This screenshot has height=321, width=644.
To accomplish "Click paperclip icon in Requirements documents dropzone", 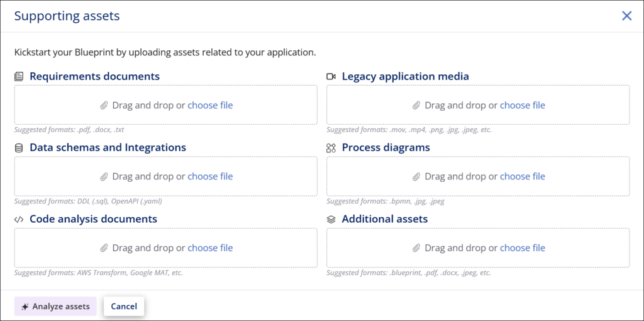I will pos(104,106).
